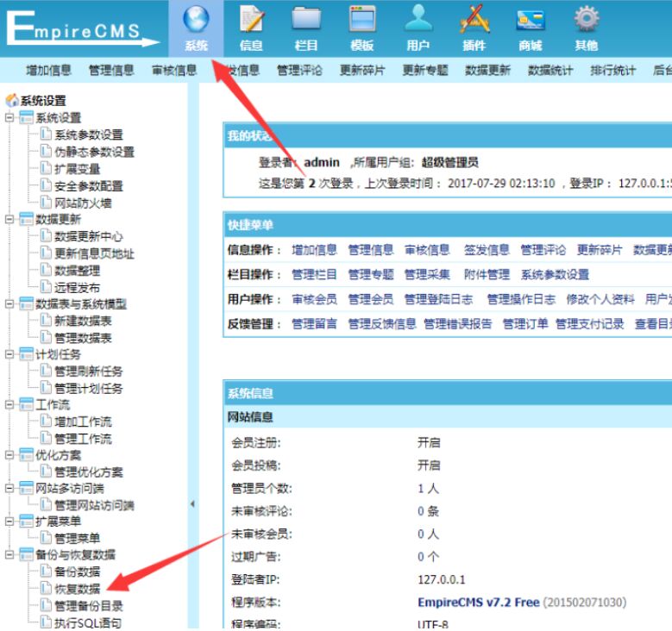The height and width of the screenshot is (631, 672).
Task: Click 管理专题 quick menu link
Action: pyautogui.click(x=371, y=274)
